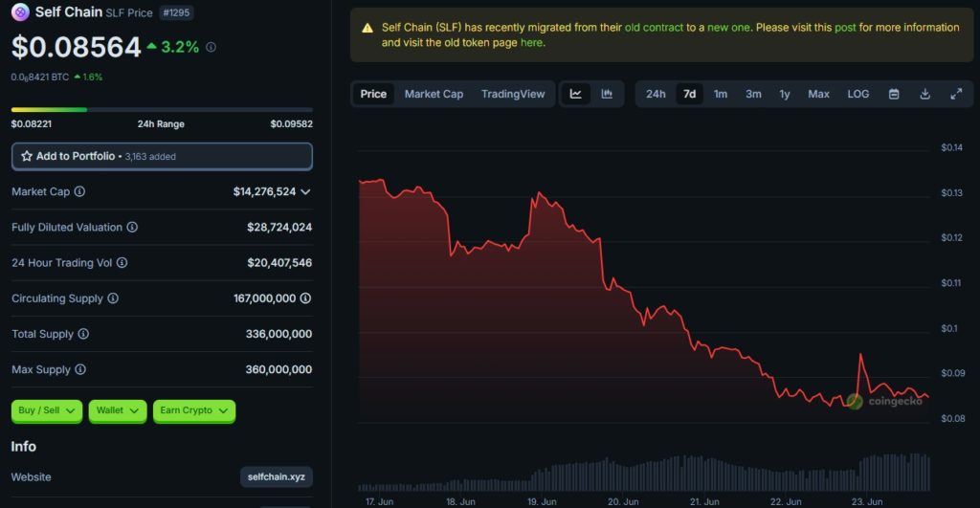Click the download chart data icon
Image resolution: width=980 pixels, height=508 pixels.
924,94
